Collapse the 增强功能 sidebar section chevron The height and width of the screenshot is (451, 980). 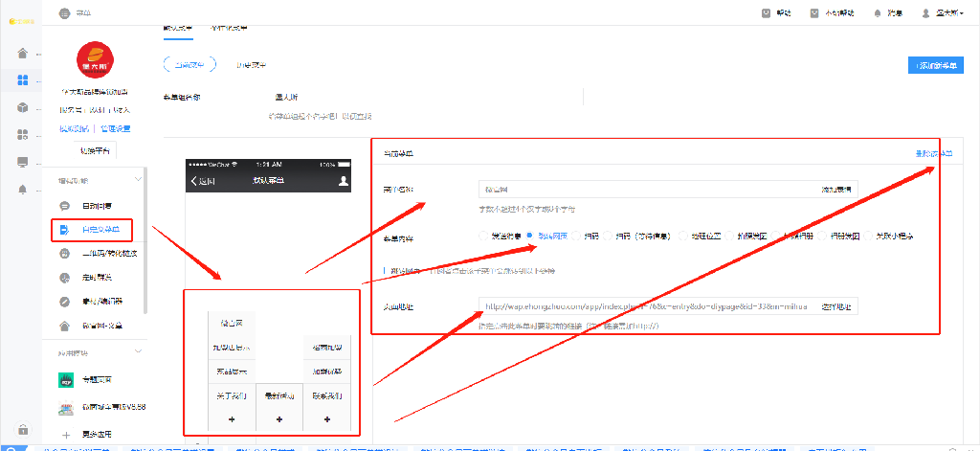click(138, 179)
